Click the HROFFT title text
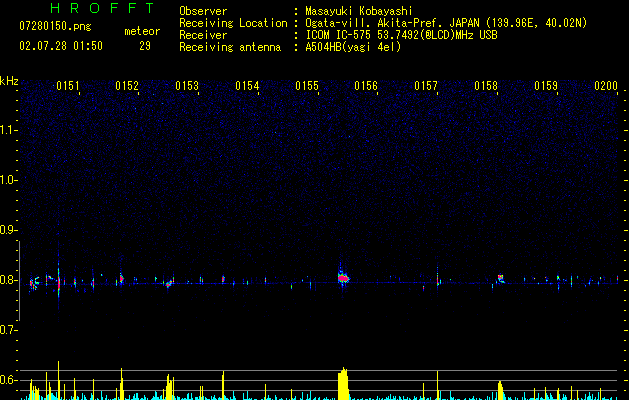 click(x=102, y=8)
